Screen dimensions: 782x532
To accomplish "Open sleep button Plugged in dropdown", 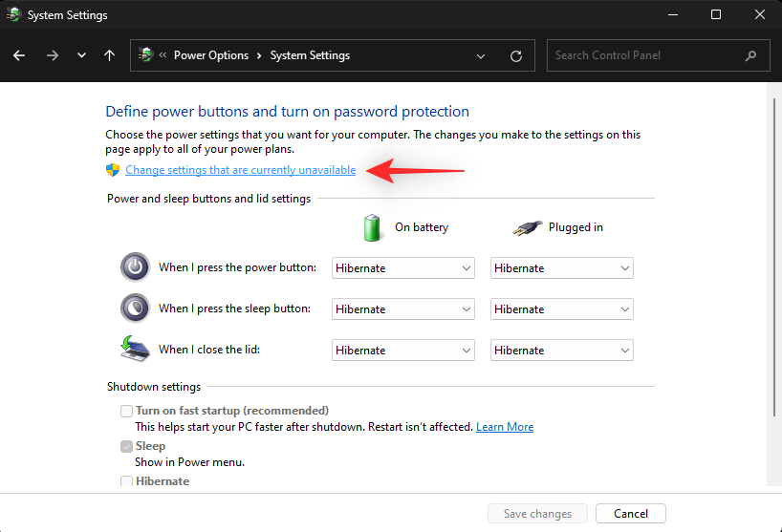I will pyautogui.click(x=561, y=309).
